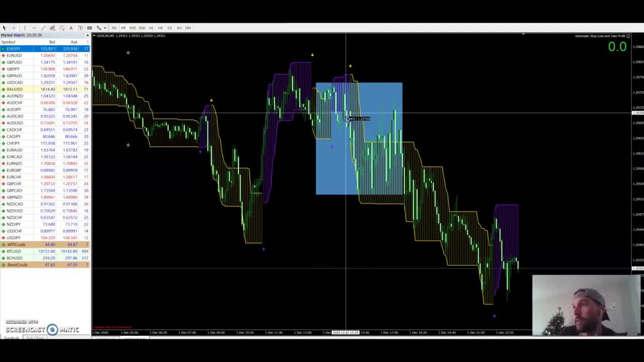Switch chart to D1 timeframe
The image size is (644, 362).
tap(170, 28)
